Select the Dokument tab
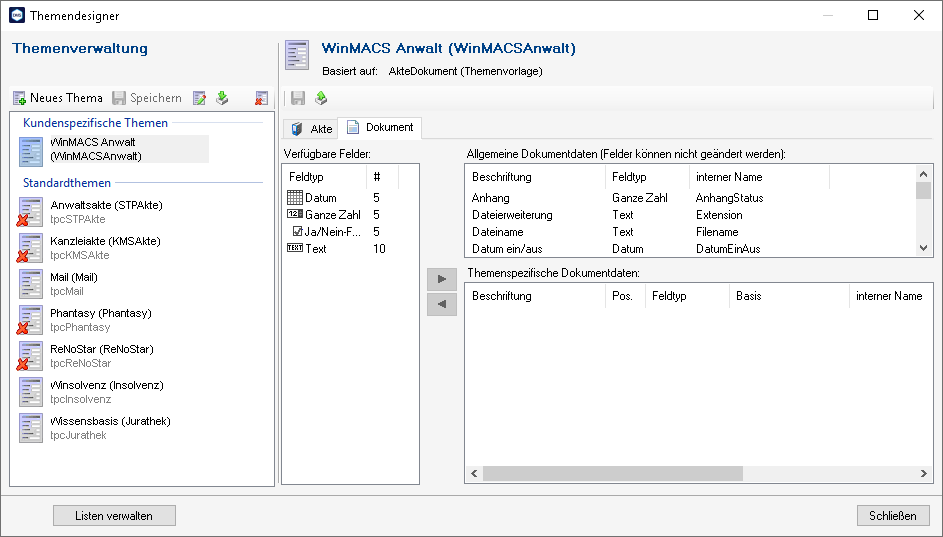 379,127
